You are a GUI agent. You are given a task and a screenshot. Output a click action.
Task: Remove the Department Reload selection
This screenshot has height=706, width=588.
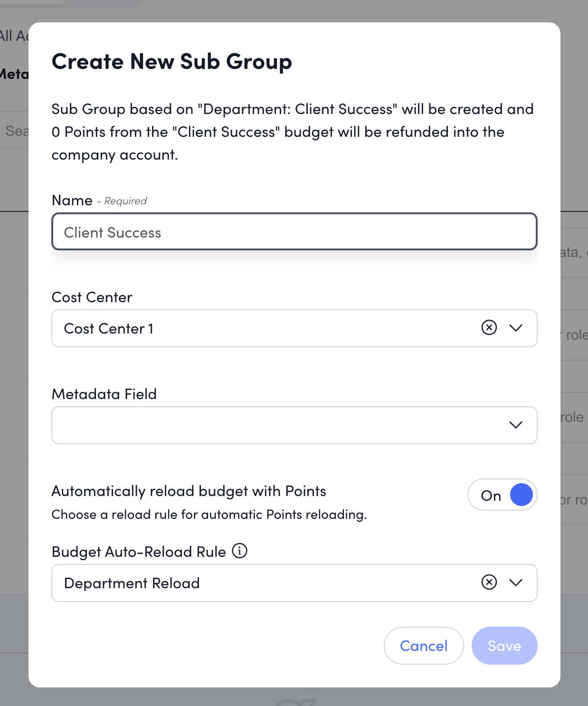(x=489, y=582)
